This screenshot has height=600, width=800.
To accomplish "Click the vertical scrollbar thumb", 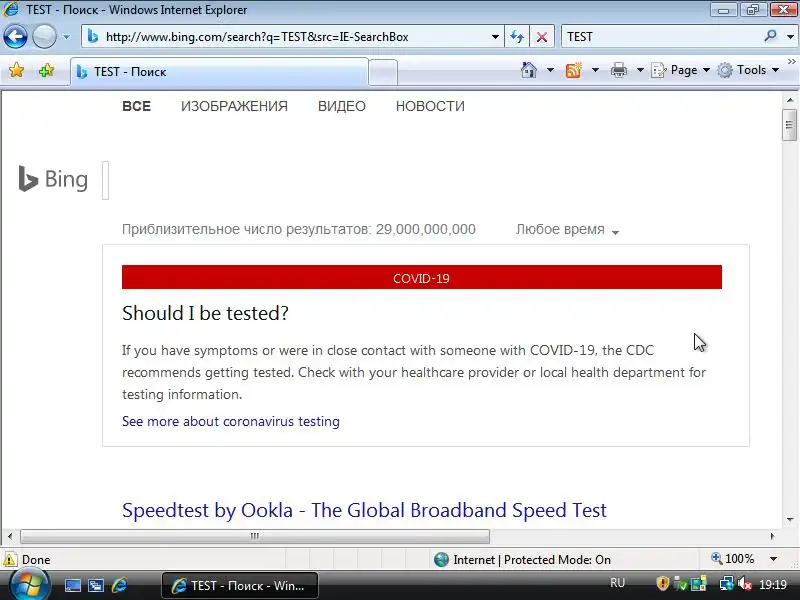I will [x=789, y=124].
